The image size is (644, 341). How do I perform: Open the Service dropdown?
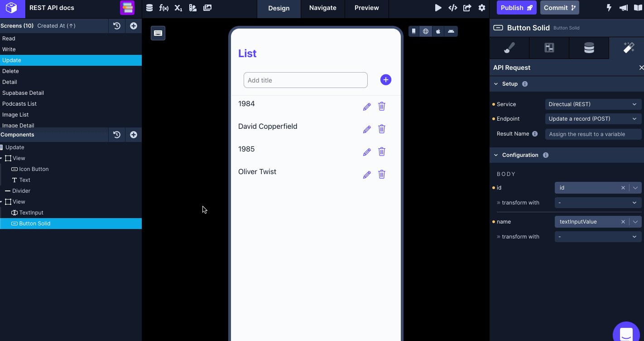pyautogui.click(x=593, y=104)
